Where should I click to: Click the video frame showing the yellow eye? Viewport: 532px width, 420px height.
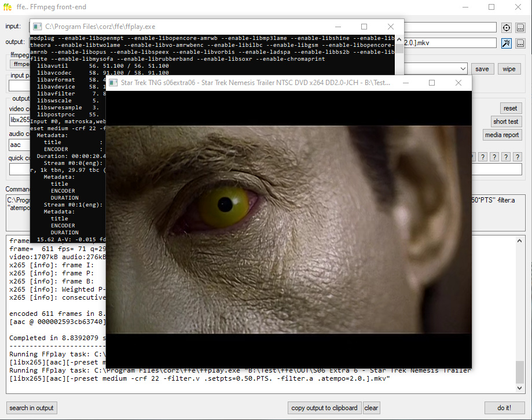tap(289, 230)
